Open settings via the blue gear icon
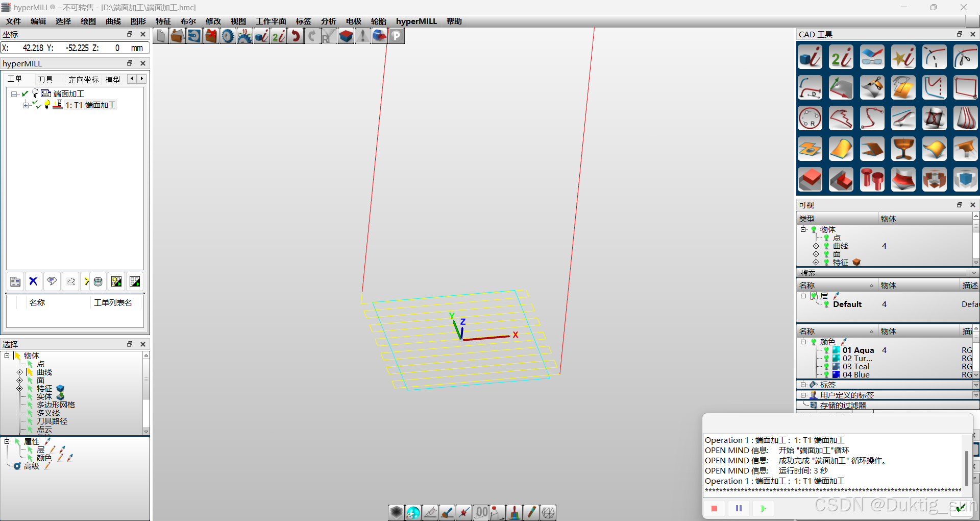The width and height of the screenshot is (980, 521). click(x=228, y=36)
